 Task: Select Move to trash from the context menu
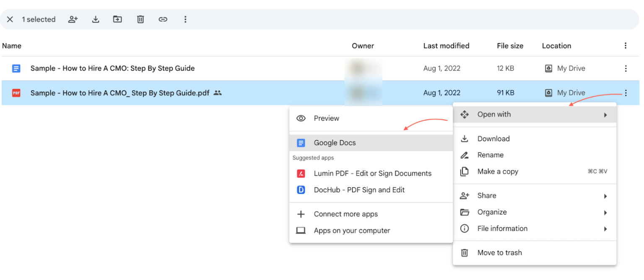[499, 252]
